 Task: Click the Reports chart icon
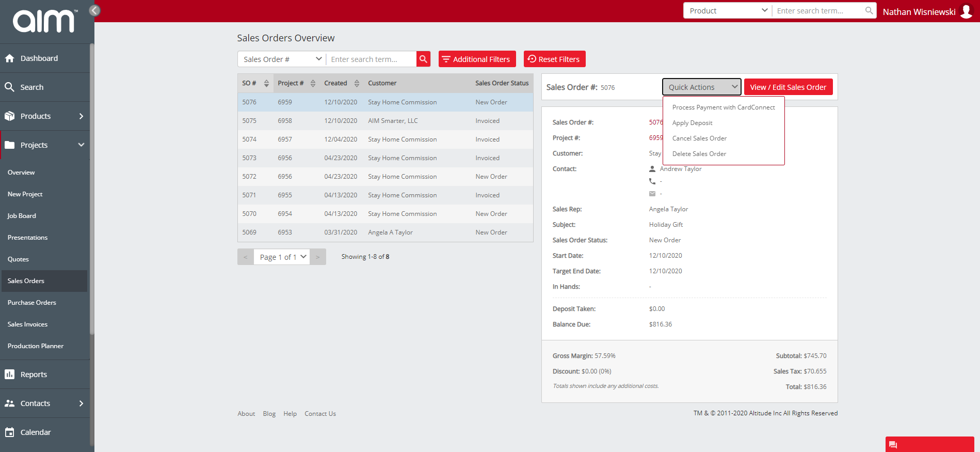tap(9, 375)
